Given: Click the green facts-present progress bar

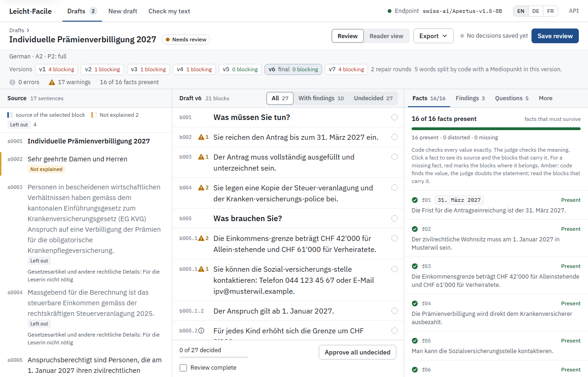Looking at the screenshot, I should tap(496, 129).
